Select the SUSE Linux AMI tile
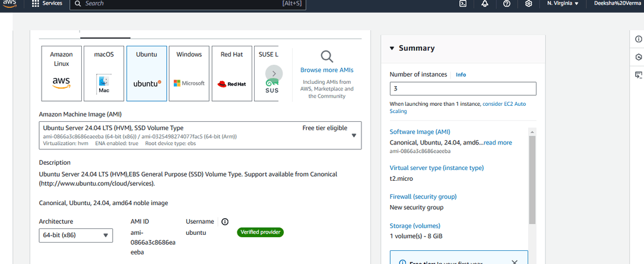 [x=267, y=74]
